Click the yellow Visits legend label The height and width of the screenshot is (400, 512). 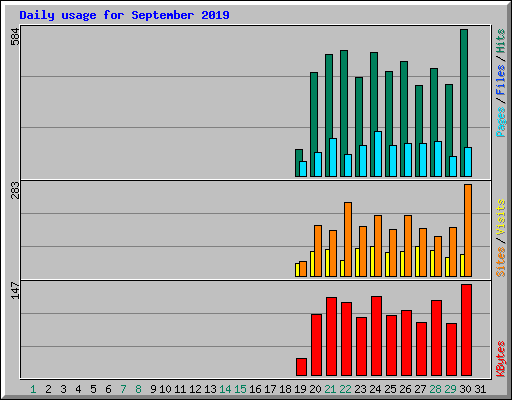click(x=501, y=217)
